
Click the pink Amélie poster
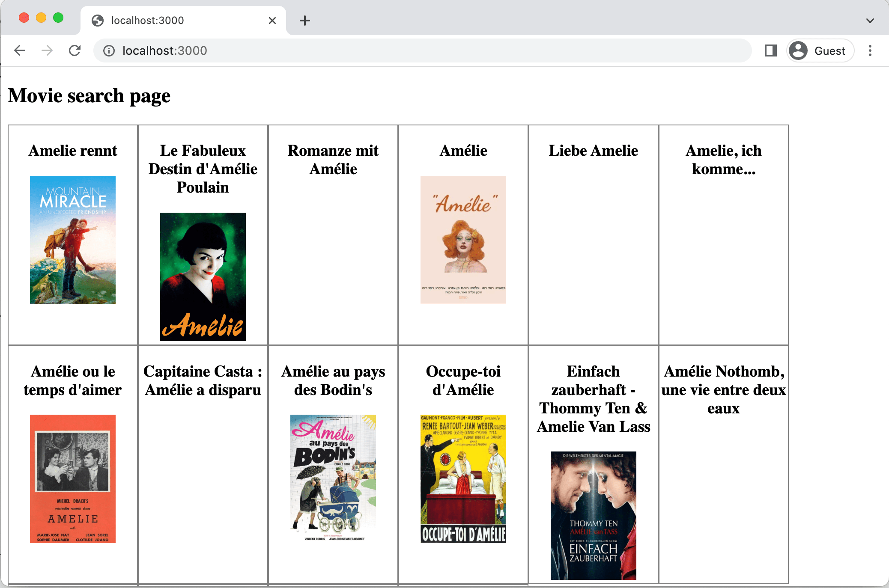coord(463,240)
